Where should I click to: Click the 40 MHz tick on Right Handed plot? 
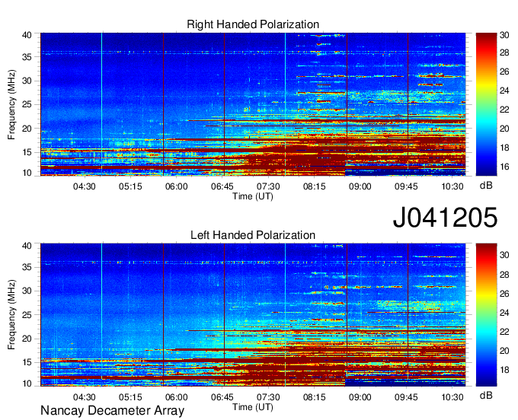pos(27,35)
